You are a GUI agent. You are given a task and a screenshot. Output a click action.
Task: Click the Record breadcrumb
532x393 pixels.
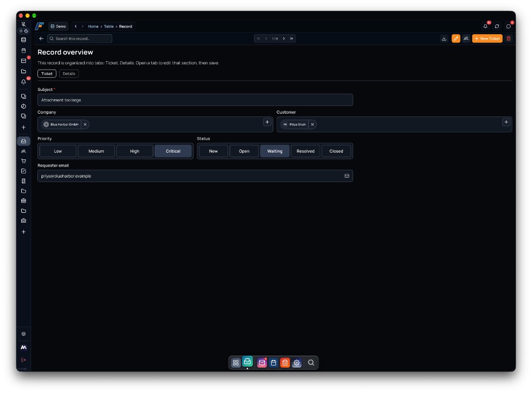coord(126,26)
